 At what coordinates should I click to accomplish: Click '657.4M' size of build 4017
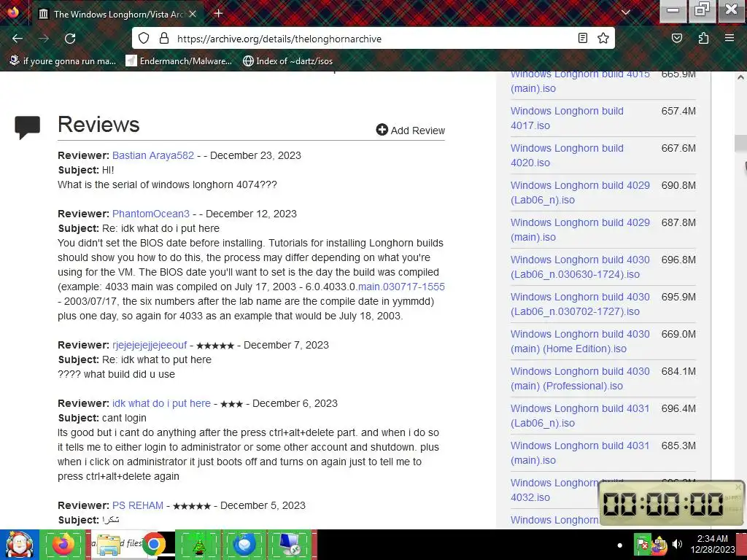pyautogui.click(x=678, y=111)
